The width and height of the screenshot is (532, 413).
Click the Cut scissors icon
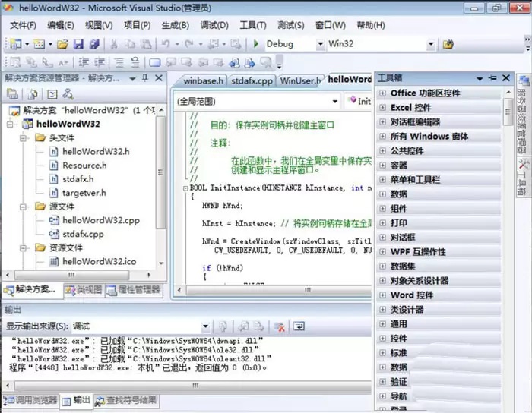pos(113,44)
